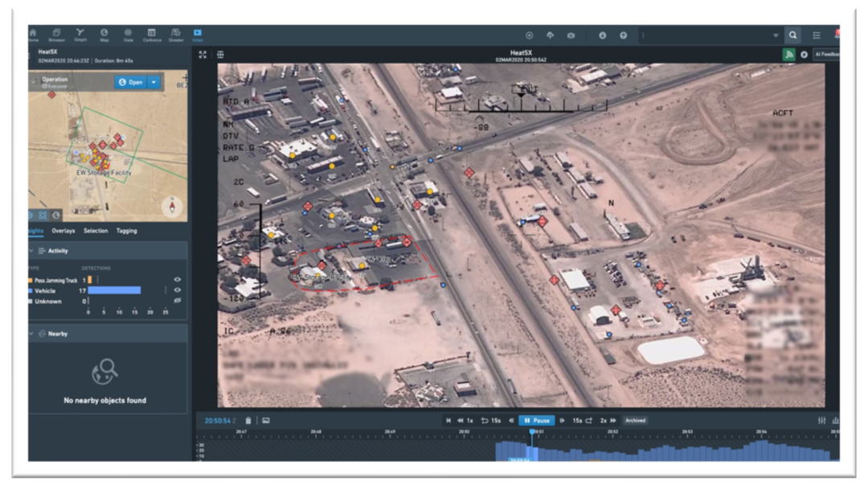Viewport: 868px width, 493px height.
Task: Switch to the Tagging tab
Action: (x=127, y=231)
